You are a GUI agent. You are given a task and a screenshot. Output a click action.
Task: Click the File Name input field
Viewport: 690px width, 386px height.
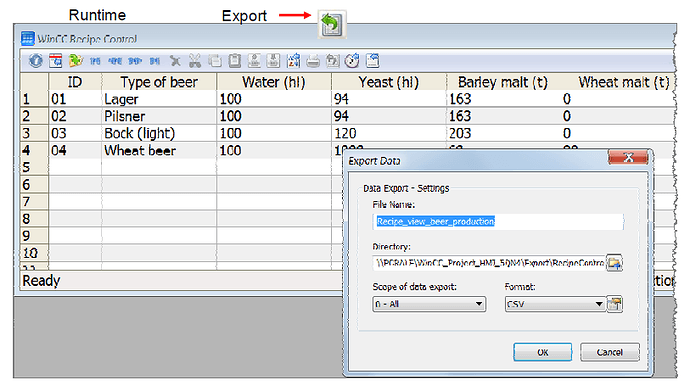coord(498,221)
